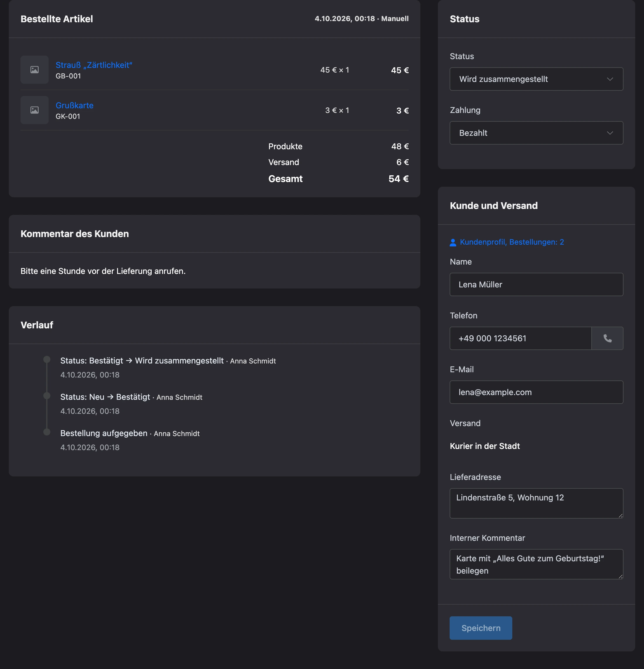This screenshot has height=669, width=644.
Task: Focus the Name field with Lena Müller
Action: 537,284
